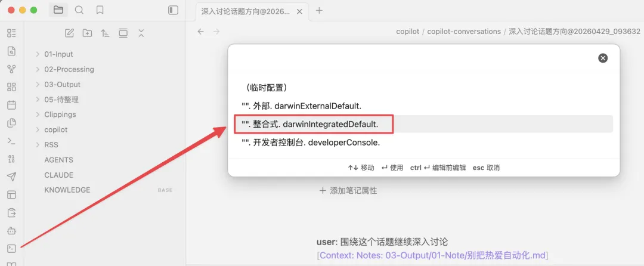Open daily note calendar ribbon icon
Screen dimensions: 644x266
(x=11, y=105)
